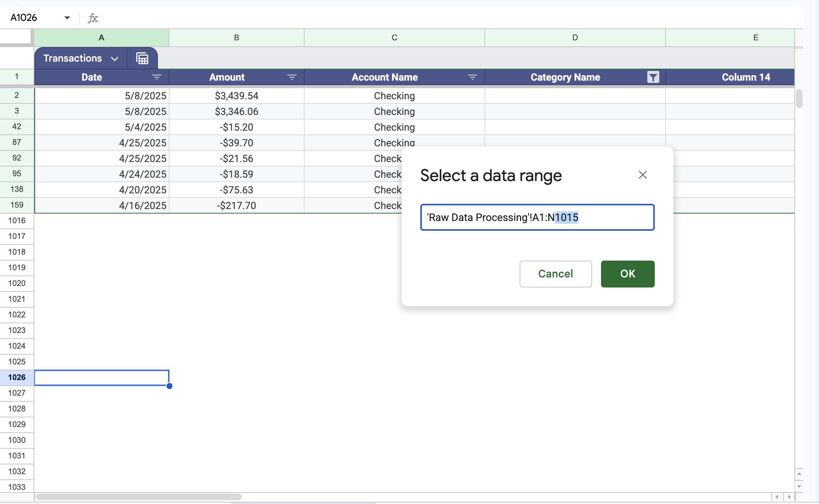The height and width of the screenshot is (504, 819).
Task: Click the cell with amount -$217.70
Action: 237,206
